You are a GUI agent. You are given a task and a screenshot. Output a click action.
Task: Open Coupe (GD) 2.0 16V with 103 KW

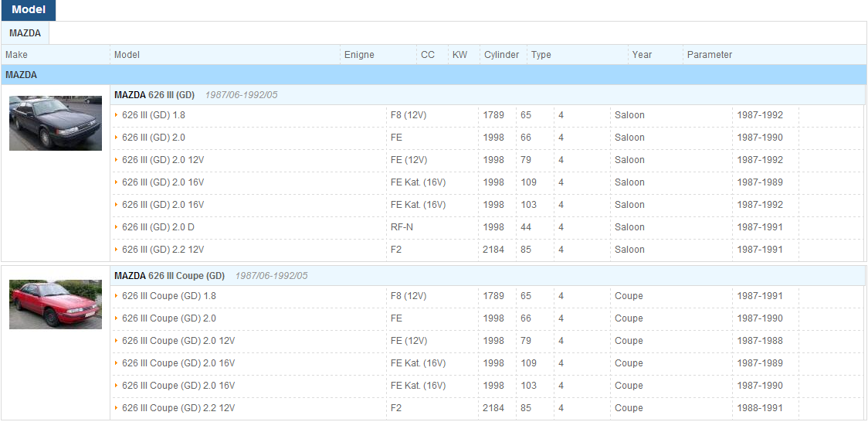pyautogui.click(x=179, y=386)
